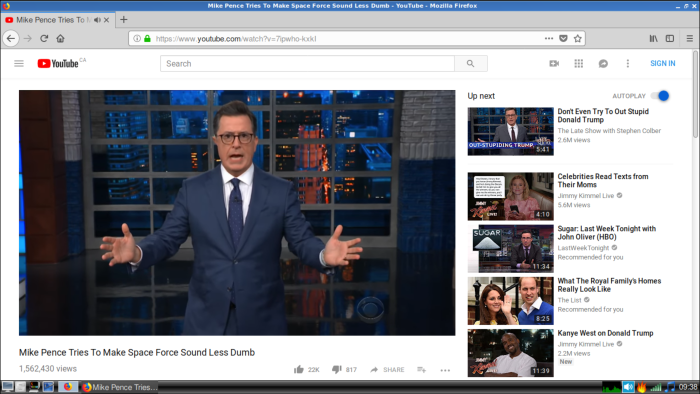This screenshot has width=700, height=394.
Task: Click the taskbar flame icon
Action: tap(642, 387)
